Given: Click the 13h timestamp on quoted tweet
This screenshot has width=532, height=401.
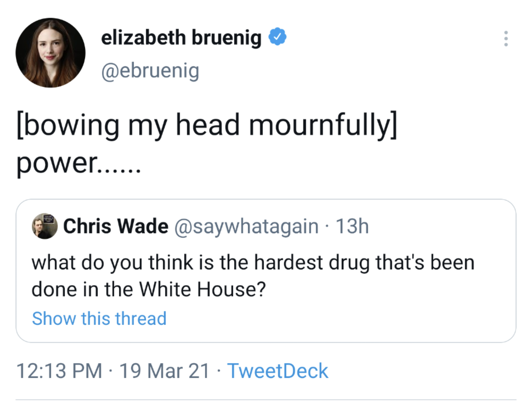Looking at the screenshot, I should pos(352,226).
